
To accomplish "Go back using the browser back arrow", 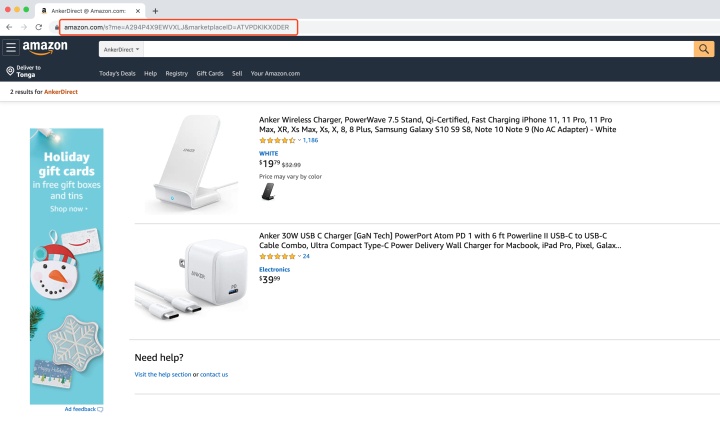I will click(x=9, y=27).
